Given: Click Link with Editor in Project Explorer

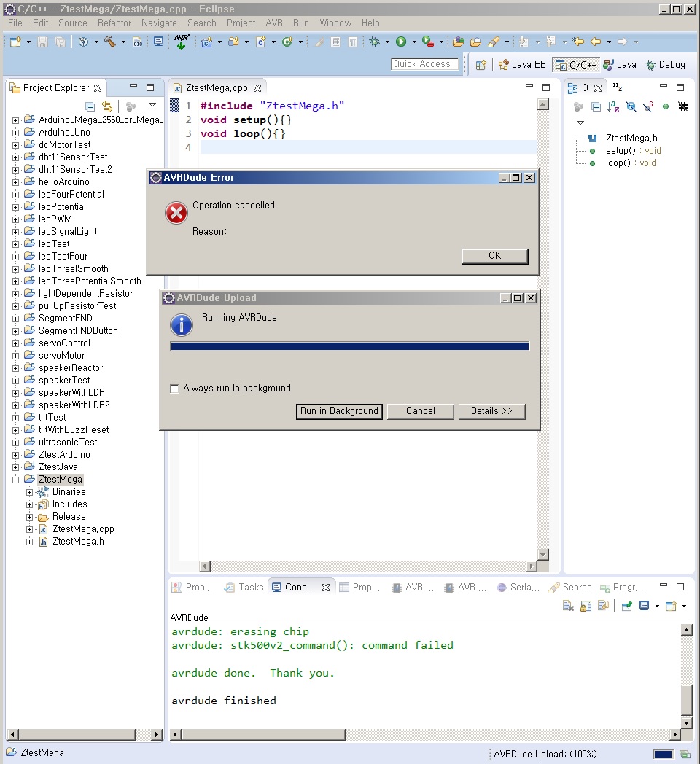Looking at the screenshot, I should [107, 106].
